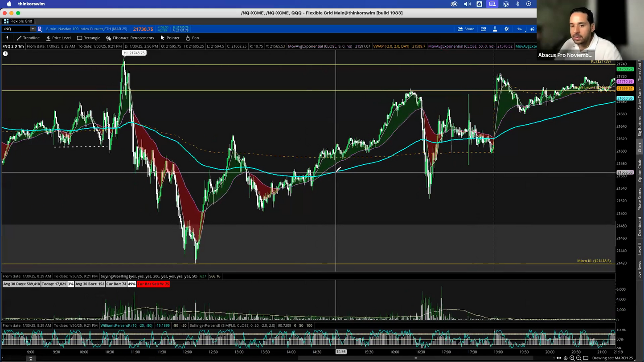Switch to the Pan hand tool
This screenshot has width=644, height=362.
(192, 38)
